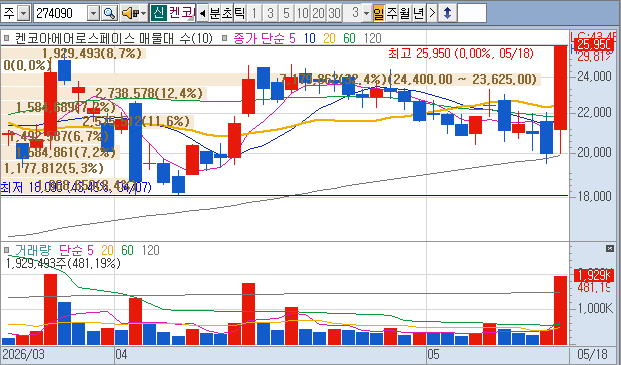Click the 1,000K volume axis label

coord(596,308)
